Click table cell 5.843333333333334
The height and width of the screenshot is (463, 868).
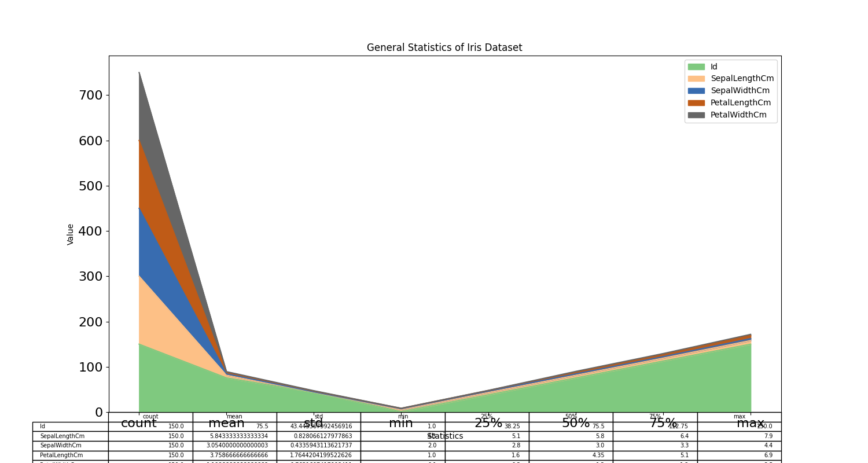[x=234, y=436]
